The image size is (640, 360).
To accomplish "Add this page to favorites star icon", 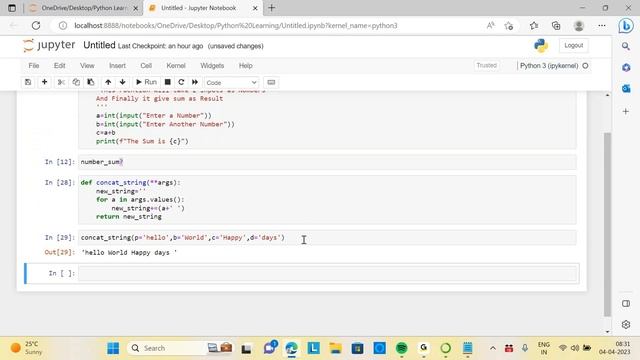I will pyautogui.click(x=509, y=26).
